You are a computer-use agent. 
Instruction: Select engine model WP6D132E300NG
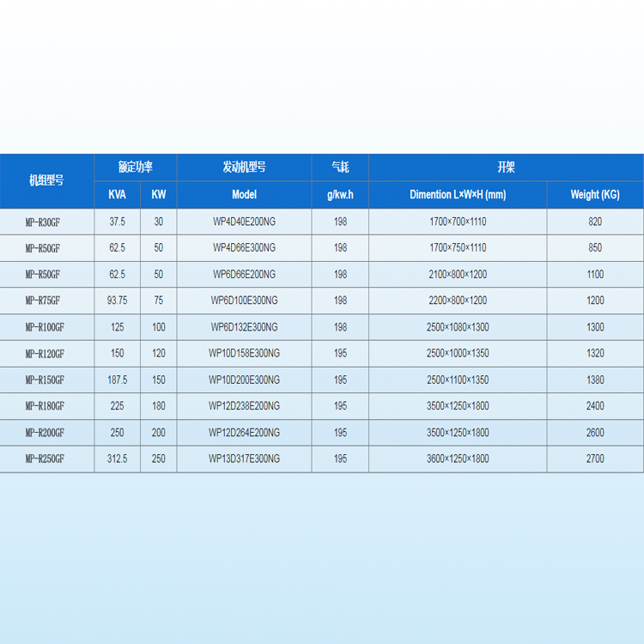(x=244, y=327)
